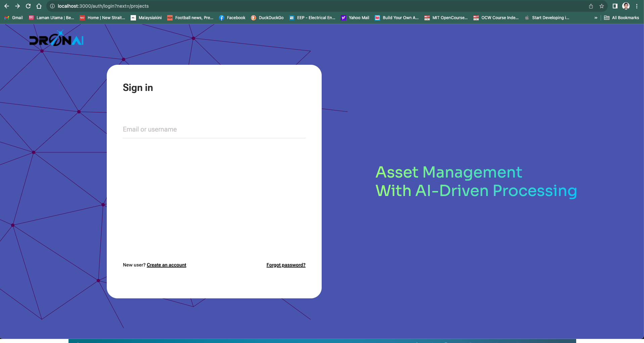The height and width of the screenshot is (343, 644).
Task: Click the localhost address bar URL
Action: tap(103, 6)
